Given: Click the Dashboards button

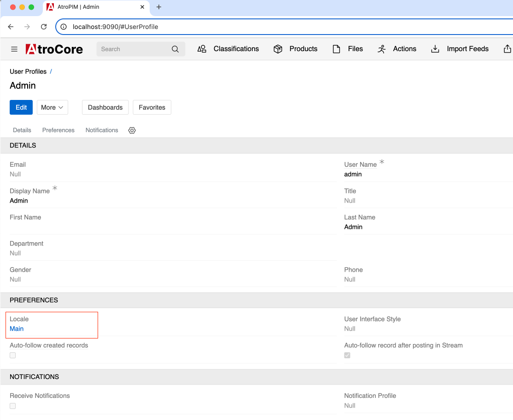Looking at the screenshot, I should click(x=105, y=107).
